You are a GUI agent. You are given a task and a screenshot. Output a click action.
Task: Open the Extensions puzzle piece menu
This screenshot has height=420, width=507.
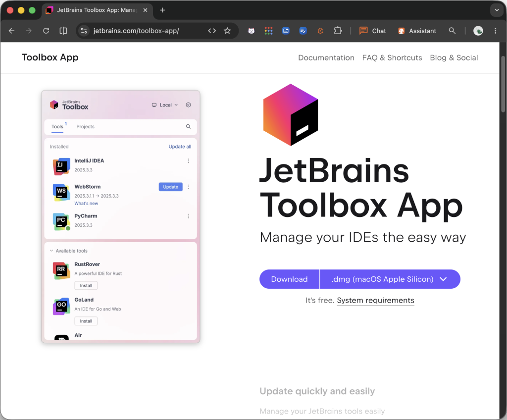pyautogui.click(x=338, y=31)
